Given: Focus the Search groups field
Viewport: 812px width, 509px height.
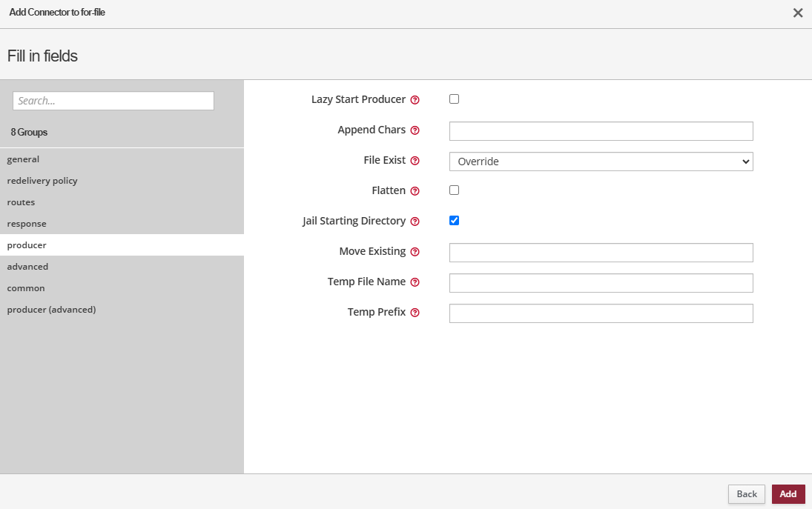Looking at the screenshot, I should pos(113,101).
